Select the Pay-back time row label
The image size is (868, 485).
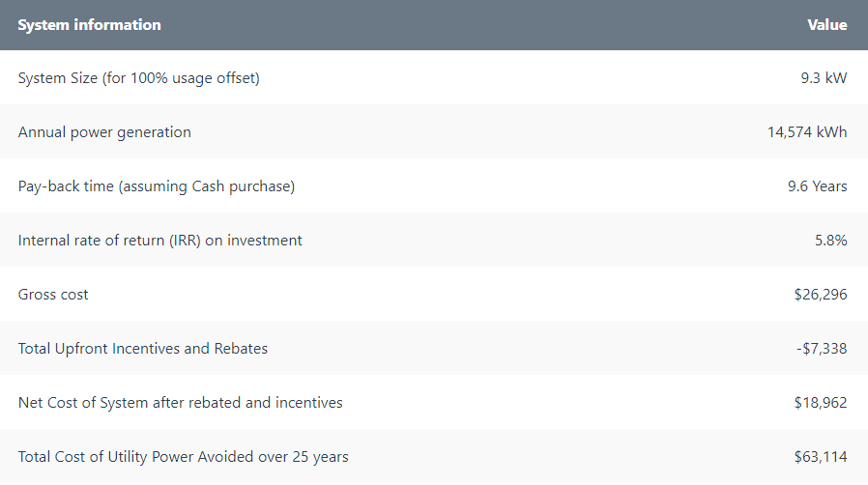(x=157, y=186)
